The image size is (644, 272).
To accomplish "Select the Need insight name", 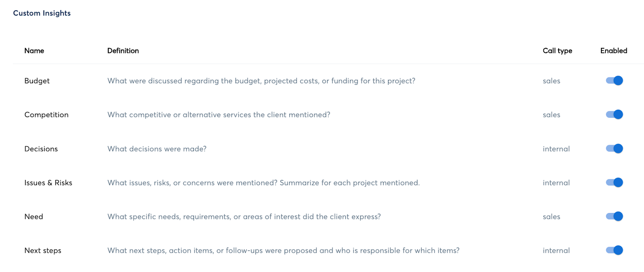I will coord(33,217).
